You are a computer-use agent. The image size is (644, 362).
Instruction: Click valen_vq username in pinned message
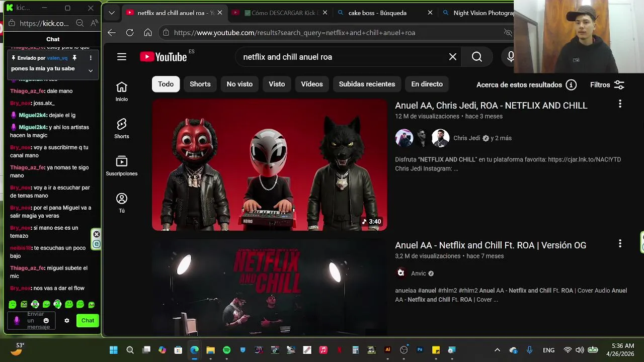(x=57, y=58)
